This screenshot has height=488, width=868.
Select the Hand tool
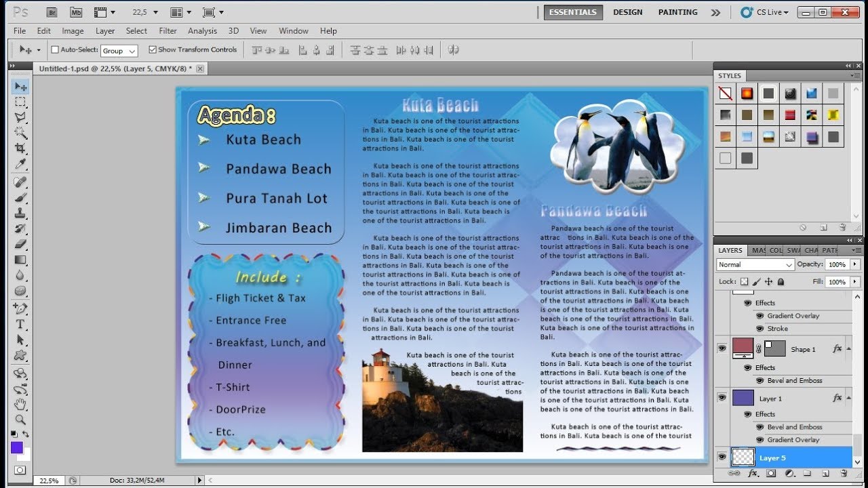(20, 405)
